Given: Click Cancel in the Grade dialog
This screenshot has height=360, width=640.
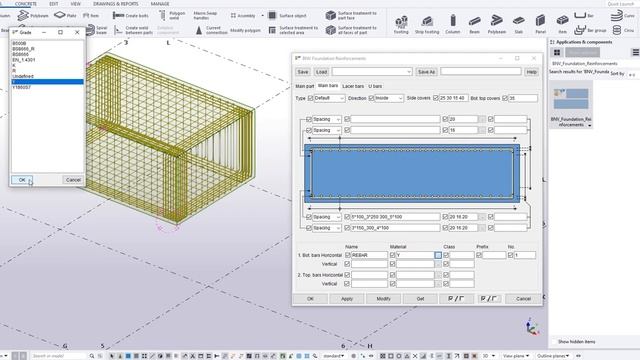Looking at the screenshot, I should click(73, 180).
